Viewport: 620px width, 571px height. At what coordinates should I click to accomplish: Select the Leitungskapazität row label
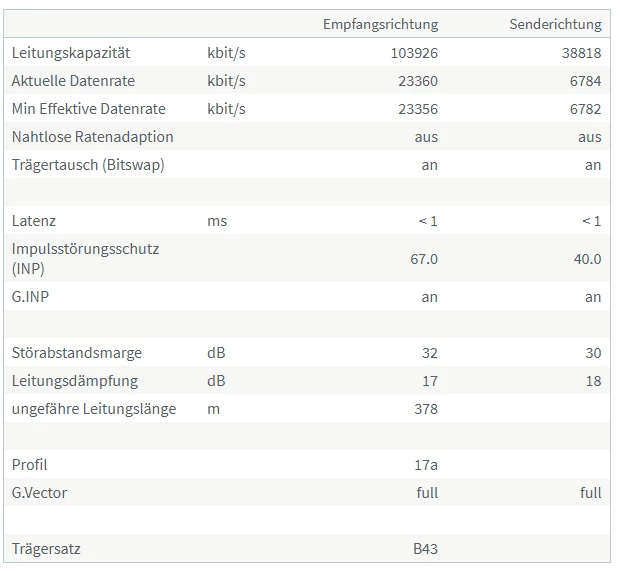pyautogui.click(x=71, y=53)
